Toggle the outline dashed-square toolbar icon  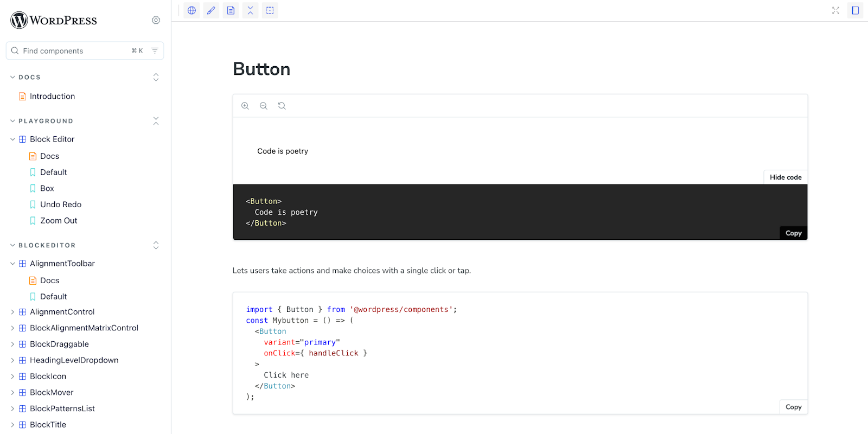270,10
